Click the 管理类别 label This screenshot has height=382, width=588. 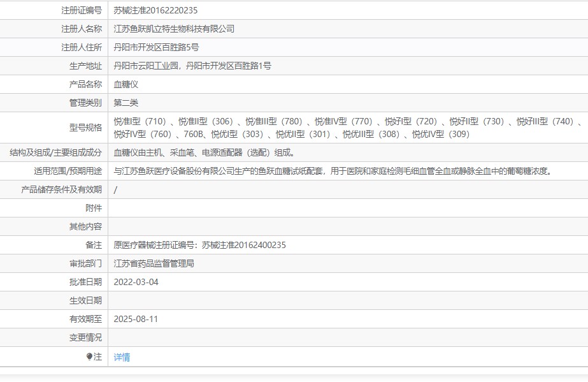85,103
